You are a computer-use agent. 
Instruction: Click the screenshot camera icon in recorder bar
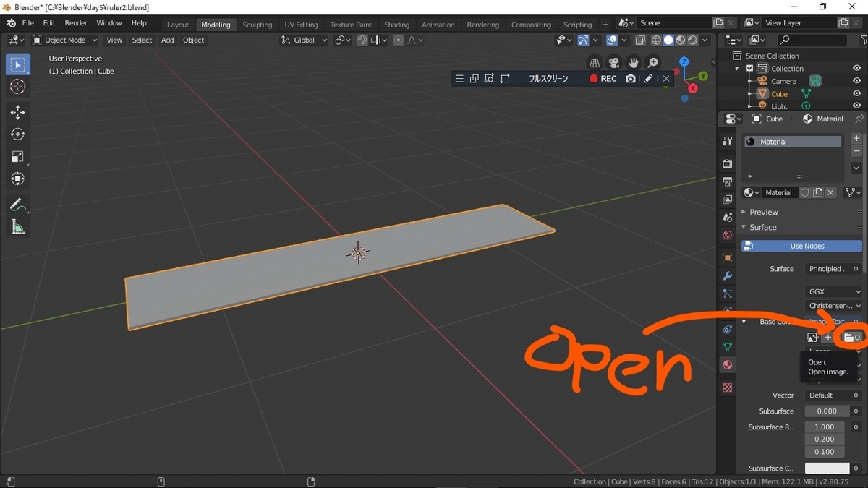(x=631, y=79)
